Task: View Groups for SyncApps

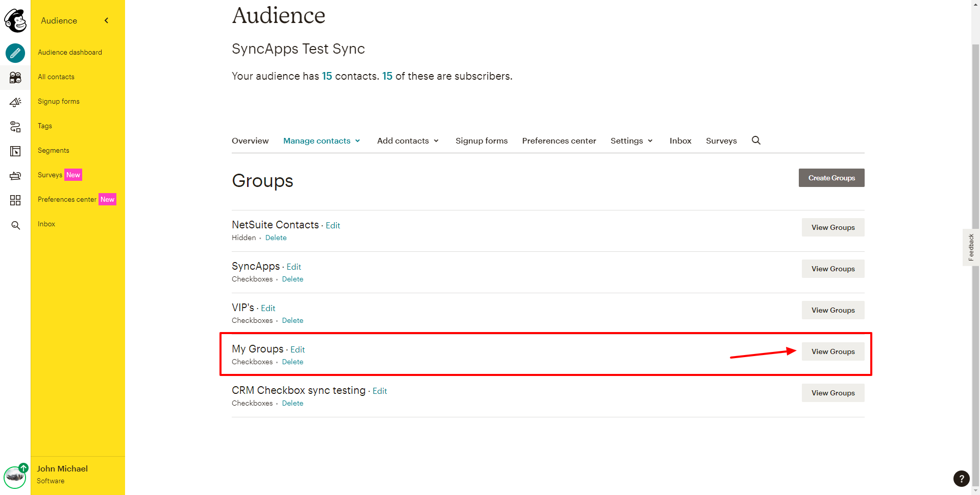Action: (833, 269)
